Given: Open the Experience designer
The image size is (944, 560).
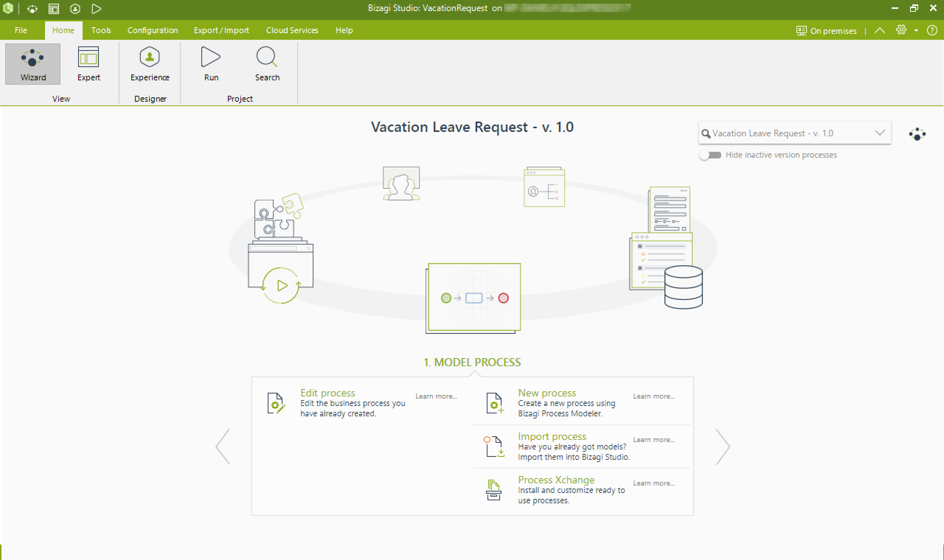Looking at the screenshot, I should 150,64.
